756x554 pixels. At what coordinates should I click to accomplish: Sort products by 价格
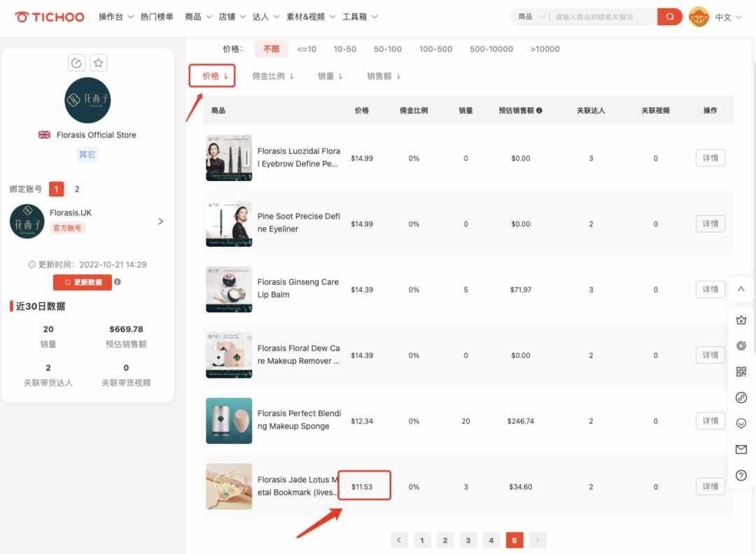(215, 76)
